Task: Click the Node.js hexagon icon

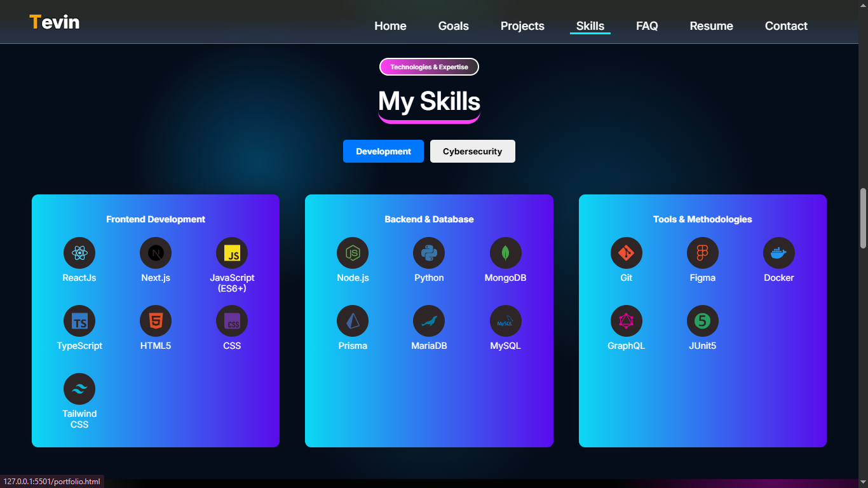Action: (x=353, y=253)
